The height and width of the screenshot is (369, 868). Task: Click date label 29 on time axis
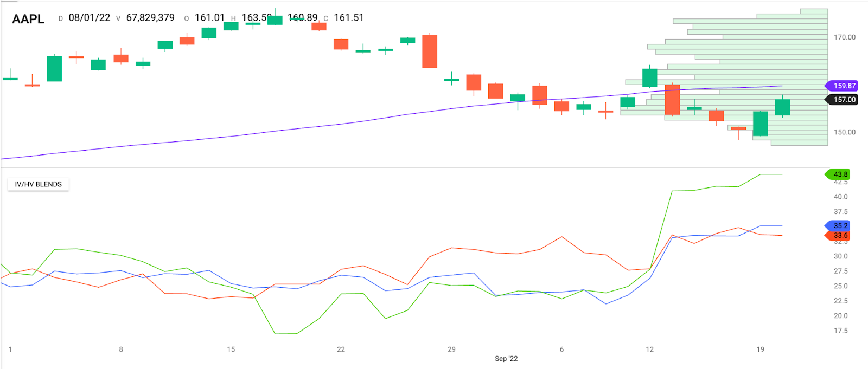click(x=451, y=349)
